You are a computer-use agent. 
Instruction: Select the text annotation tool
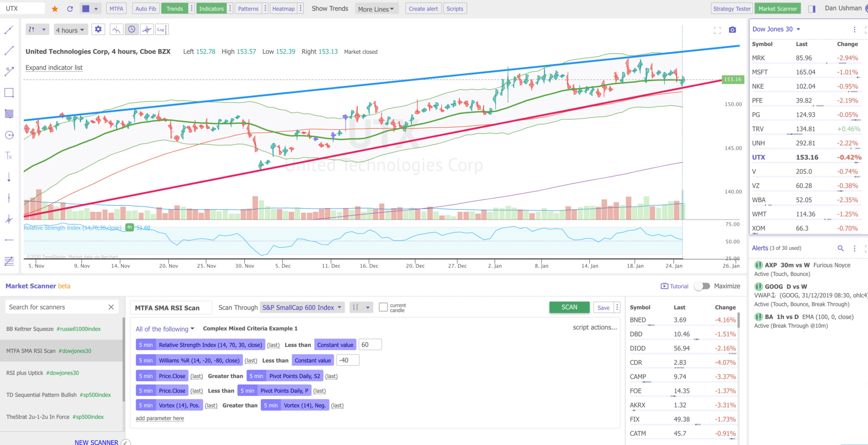click(9, 156)
